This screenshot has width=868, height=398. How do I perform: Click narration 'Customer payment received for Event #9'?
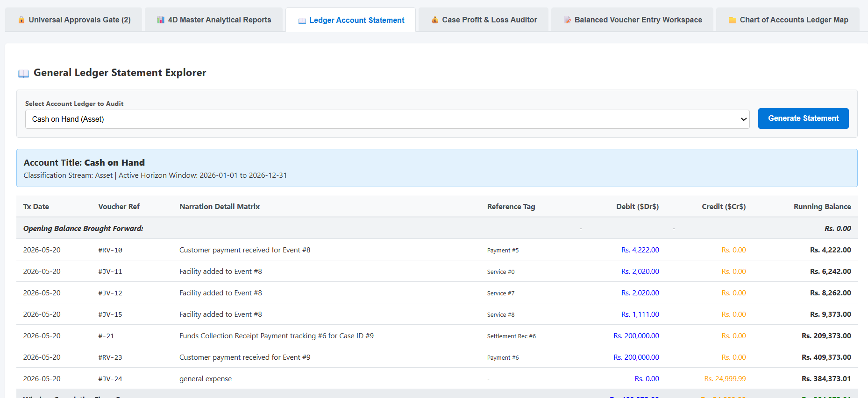tap(245, 357)
